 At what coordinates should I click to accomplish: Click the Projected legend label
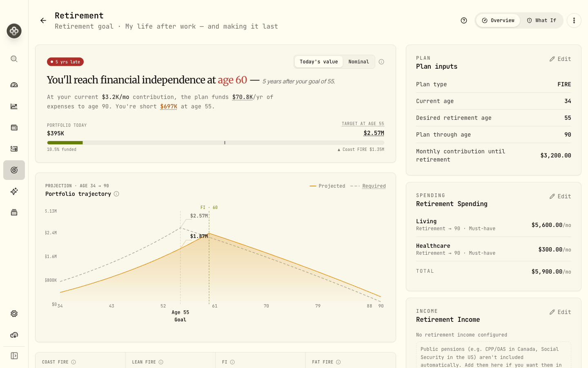coord(332,186)
